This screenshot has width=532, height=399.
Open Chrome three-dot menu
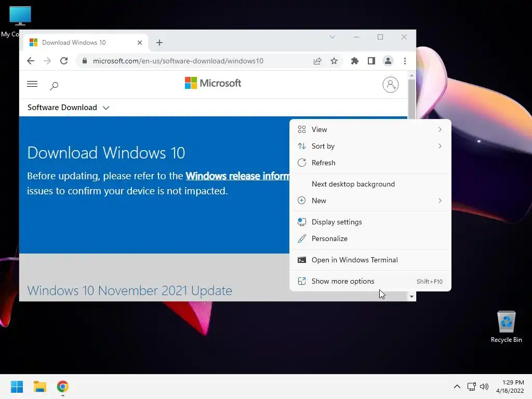(x=405, y=61)
